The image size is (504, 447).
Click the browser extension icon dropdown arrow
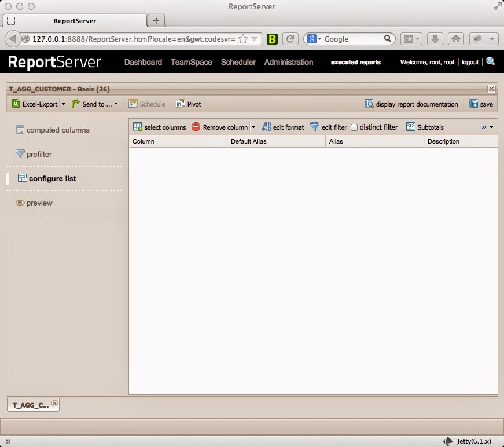click(x=492, y=39)
